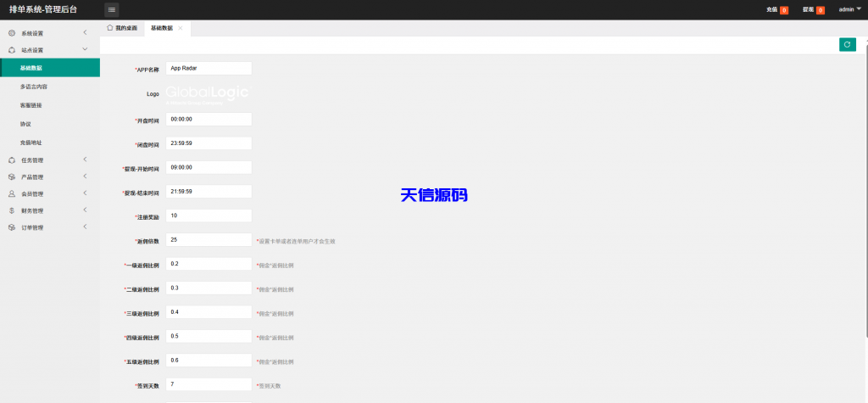868x403 pixels.
Task: Open 客服链接 submenu item
Action: tap(31, 105)
